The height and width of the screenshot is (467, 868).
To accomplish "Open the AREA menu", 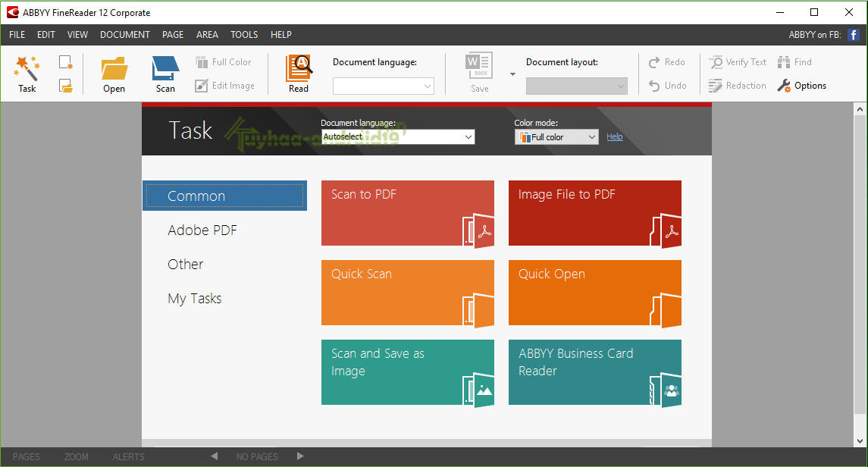I will pos(207,34).
